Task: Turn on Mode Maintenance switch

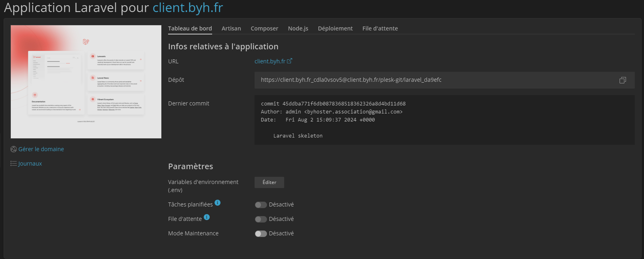Action: (x=261, y=234)
